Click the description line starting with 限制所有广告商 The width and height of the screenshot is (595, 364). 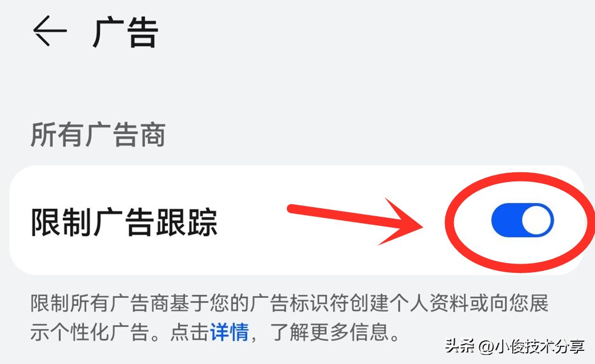pyautogui.click(x=290, y=304)
